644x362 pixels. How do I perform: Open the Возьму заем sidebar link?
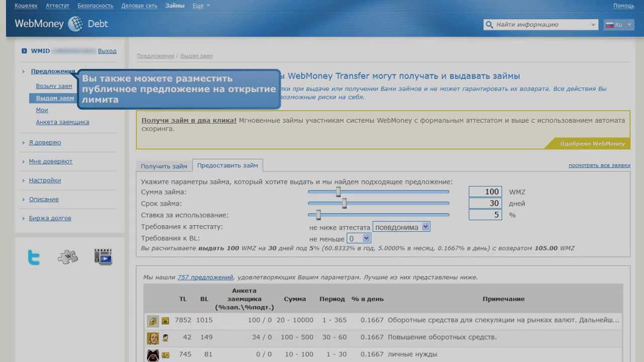pyautogui.click(x=54, y=86)
